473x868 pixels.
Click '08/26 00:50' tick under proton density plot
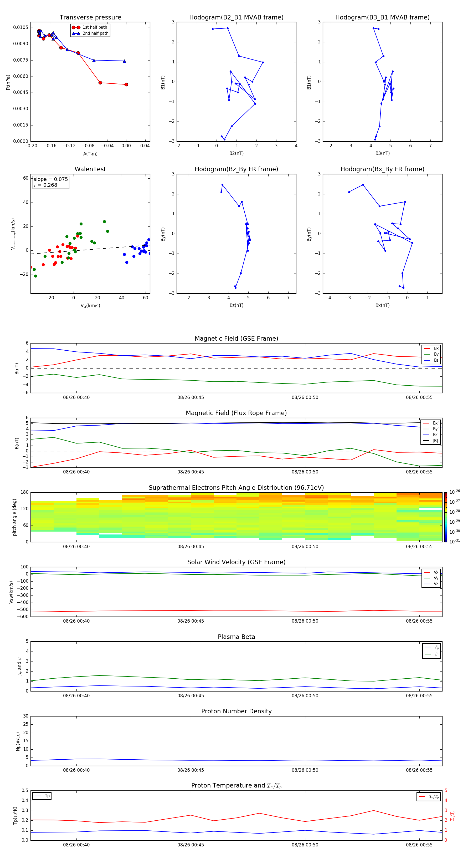tap(305, 770)
